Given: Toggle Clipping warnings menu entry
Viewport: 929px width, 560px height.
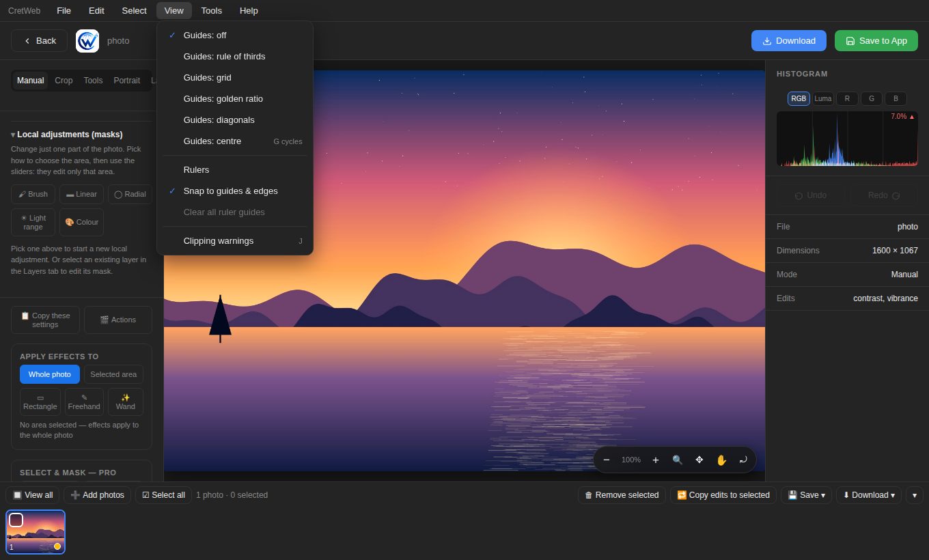Looking at the screenshot, I should [235, 240].
